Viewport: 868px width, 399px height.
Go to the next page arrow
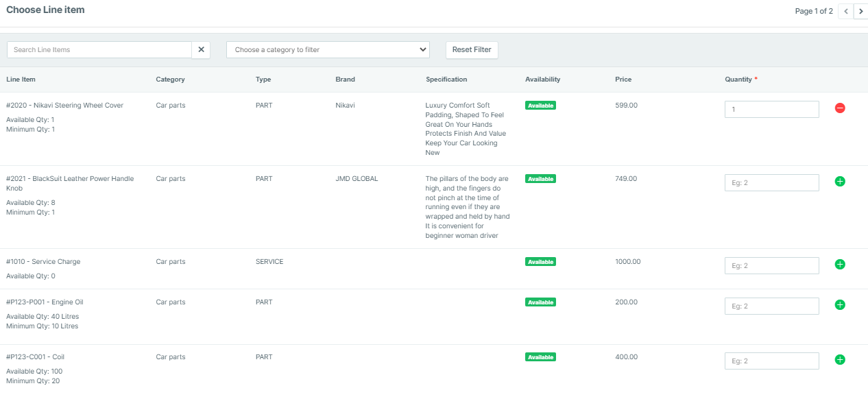860,11
